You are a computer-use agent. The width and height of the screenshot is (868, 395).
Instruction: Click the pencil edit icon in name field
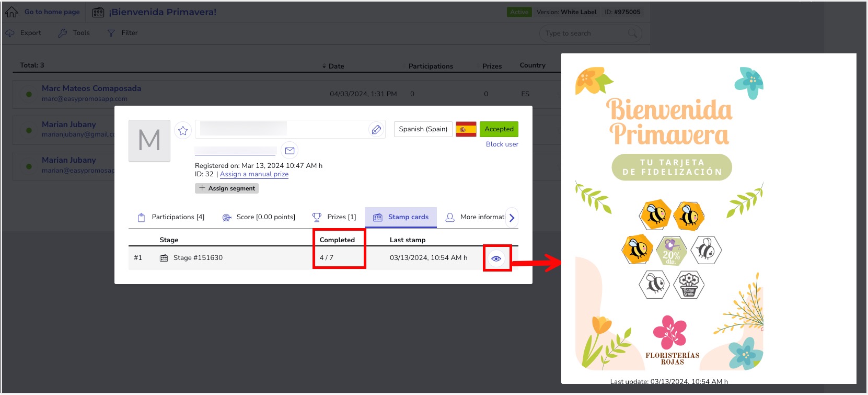376,130
